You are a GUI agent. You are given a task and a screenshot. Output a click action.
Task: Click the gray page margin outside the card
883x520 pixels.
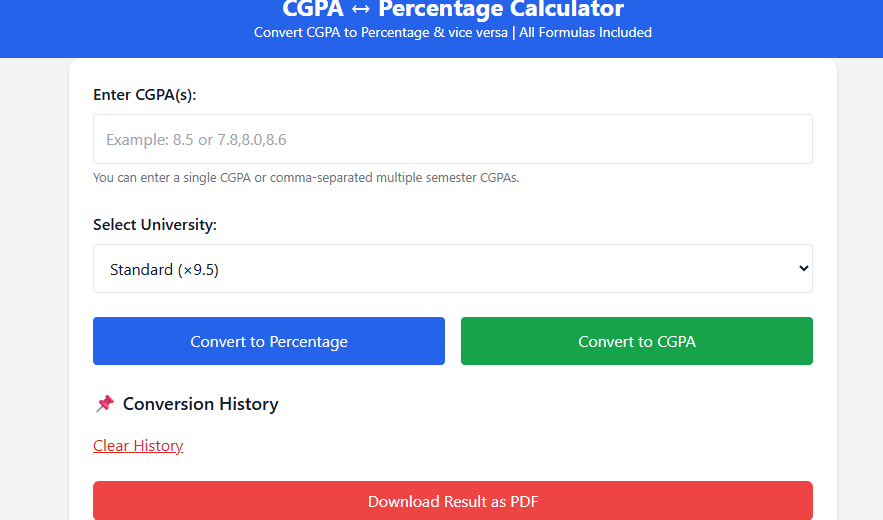point(34,282)
